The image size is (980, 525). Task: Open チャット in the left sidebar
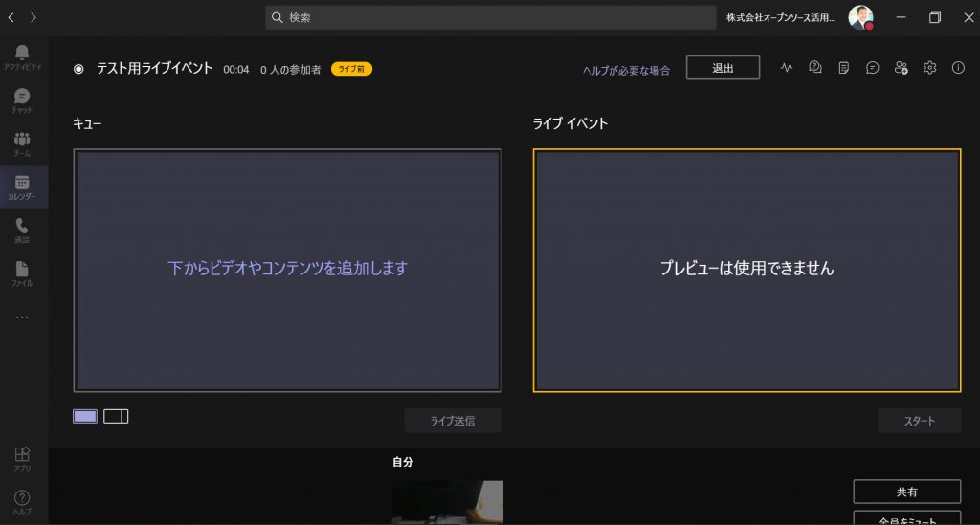(x=23, y=99)
